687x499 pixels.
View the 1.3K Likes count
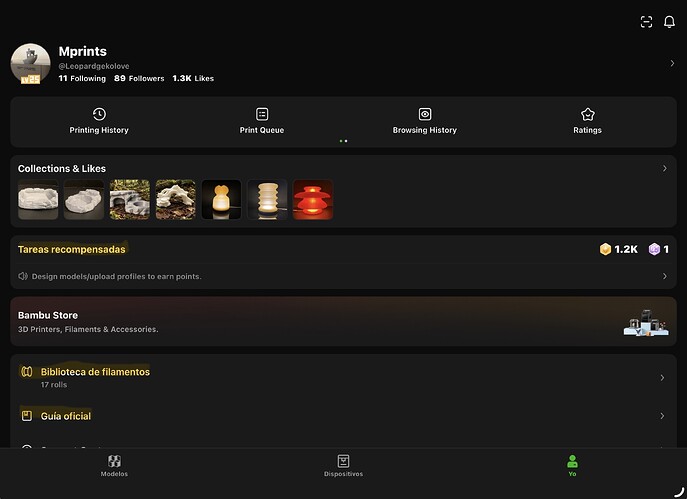(193, 78)
